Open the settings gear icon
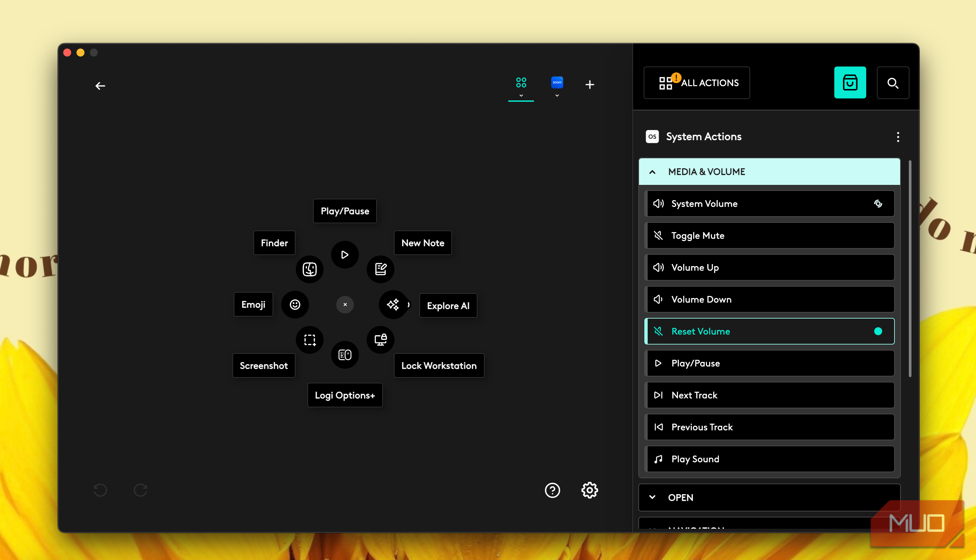 589,490
